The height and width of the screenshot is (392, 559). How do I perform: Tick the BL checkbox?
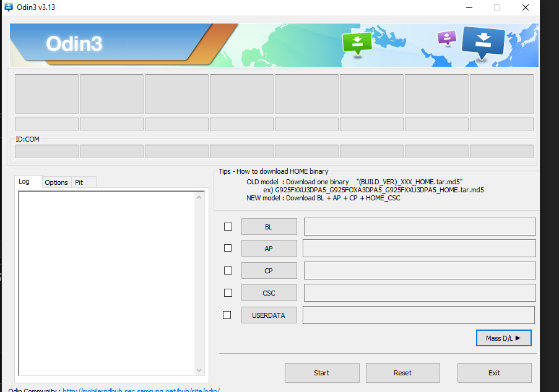click(x=228, y=227)
